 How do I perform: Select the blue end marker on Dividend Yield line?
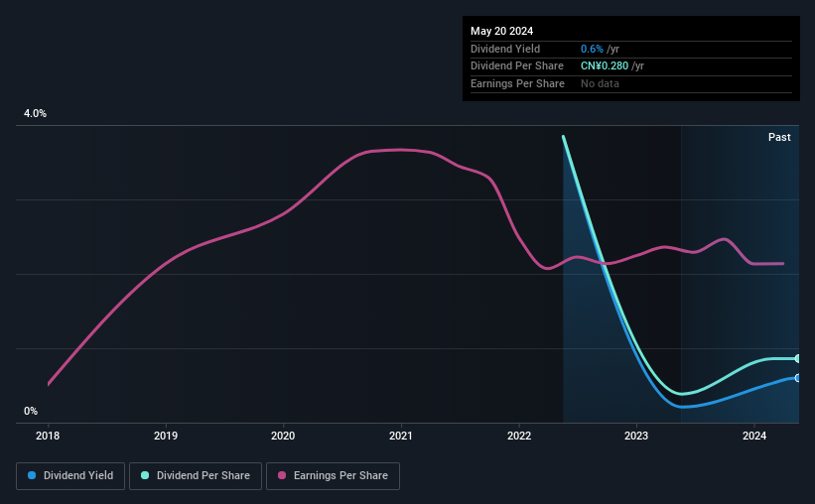coord(797,378)
